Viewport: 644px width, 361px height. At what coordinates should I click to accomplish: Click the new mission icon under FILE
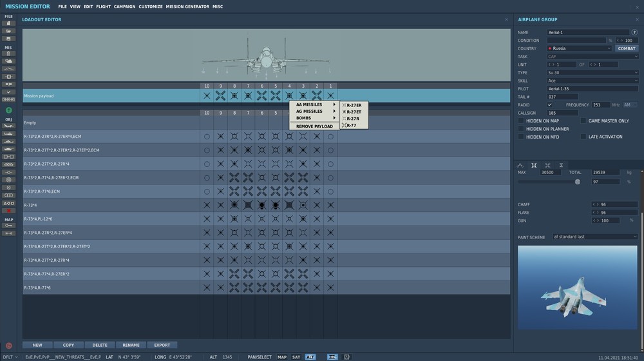pos(8,23)
